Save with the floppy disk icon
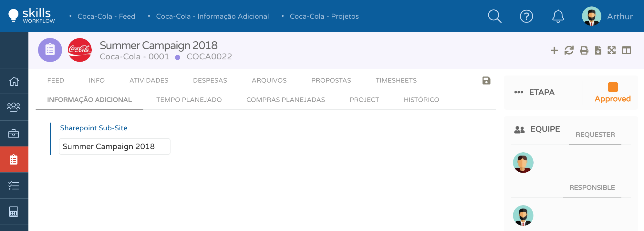The height and width of the screenshot is (231, 644). pos(486,81)
